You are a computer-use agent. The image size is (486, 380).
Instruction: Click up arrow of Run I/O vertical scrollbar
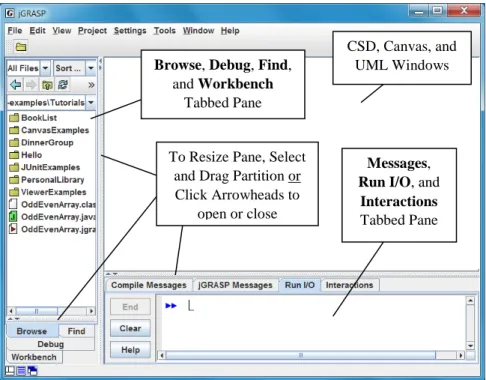(x=470, y=301)
